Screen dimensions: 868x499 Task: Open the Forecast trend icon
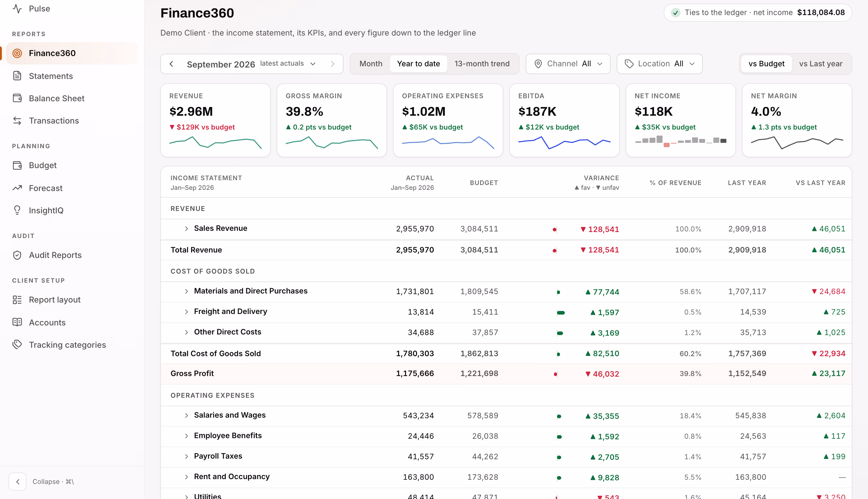[17, 188]
